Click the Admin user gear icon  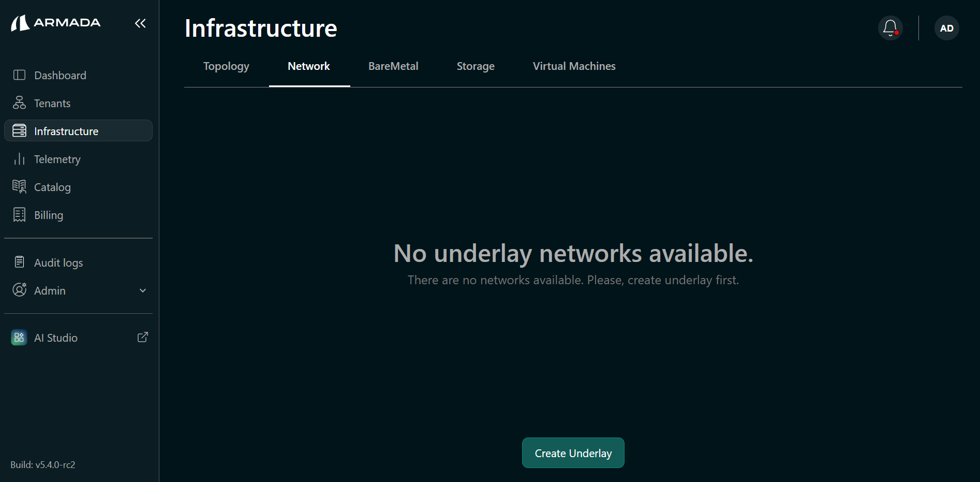(19, 290)
